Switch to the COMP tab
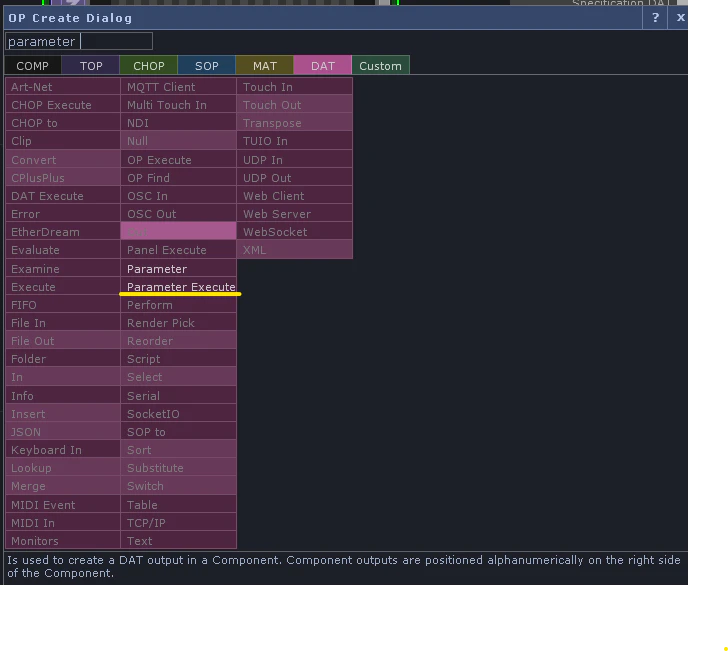Viewport: 728px width, 651px height. (32, 65)
